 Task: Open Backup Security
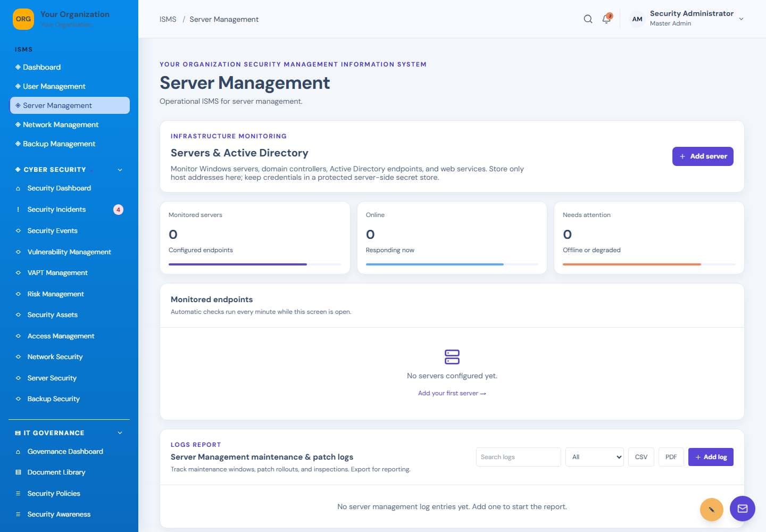click(x=70, y=399)
